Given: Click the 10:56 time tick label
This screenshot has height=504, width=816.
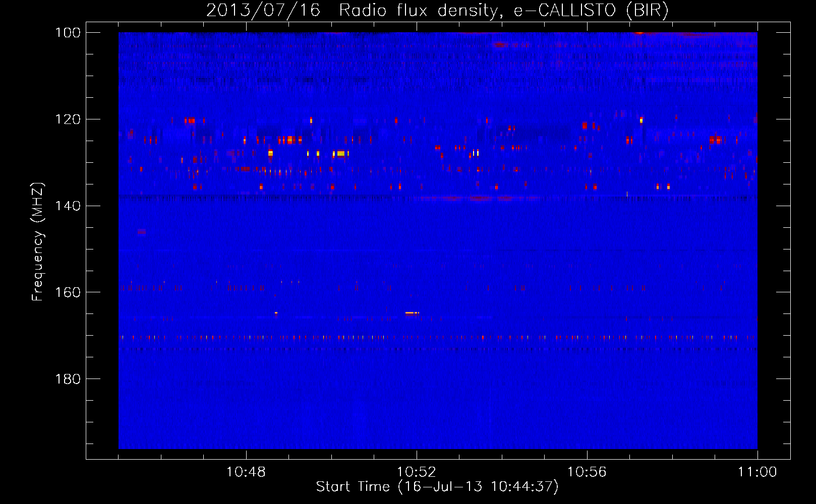Looking at the screenshot, I should (587, 472).
